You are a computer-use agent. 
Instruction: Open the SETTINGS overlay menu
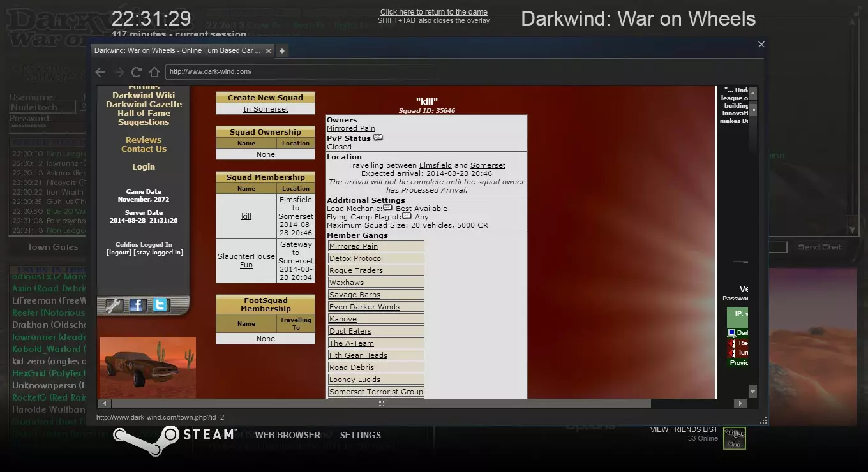pyautogui.click(x=361, y=435)
